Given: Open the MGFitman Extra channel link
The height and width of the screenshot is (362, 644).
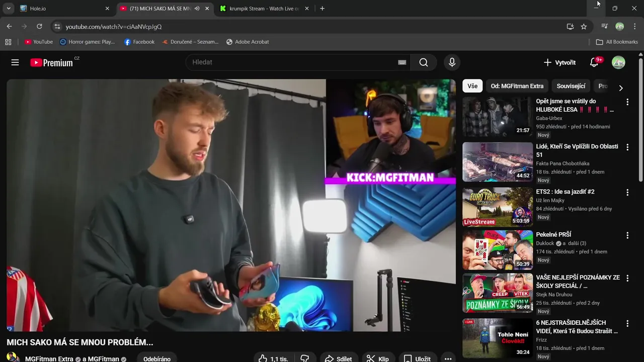Looking at the screenshot, I should (49, 359).
